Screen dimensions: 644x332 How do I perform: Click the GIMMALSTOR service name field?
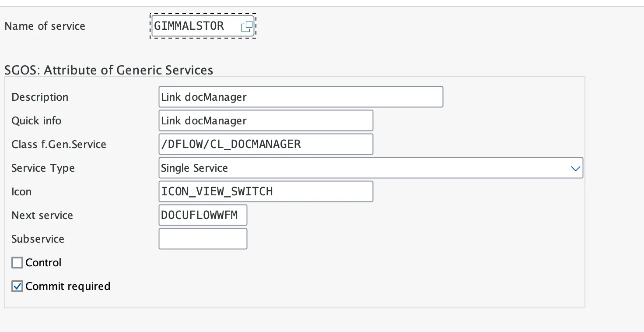tap(203, 26)
